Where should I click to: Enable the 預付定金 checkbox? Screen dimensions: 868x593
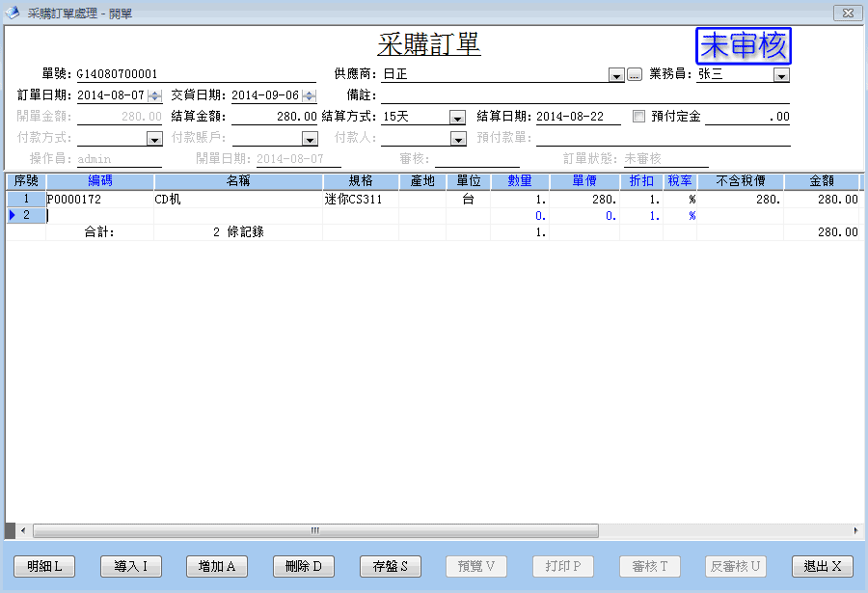coord(638,116)
